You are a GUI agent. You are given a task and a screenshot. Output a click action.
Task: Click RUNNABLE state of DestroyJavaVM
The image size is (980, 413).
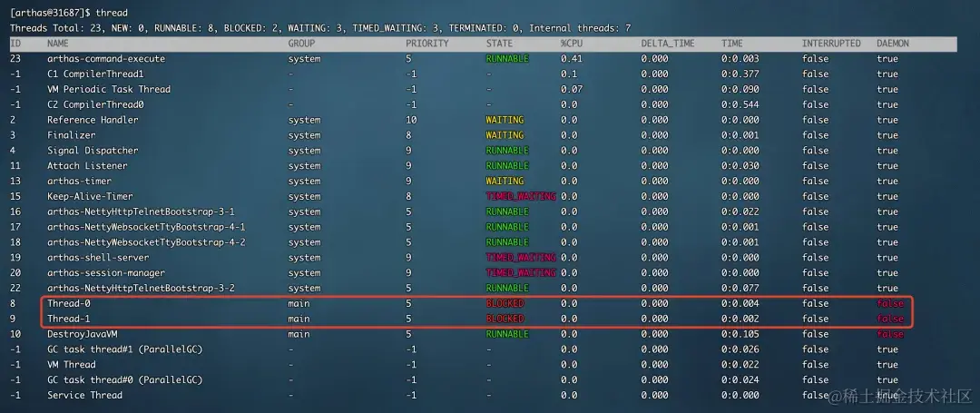click(507, 334)
